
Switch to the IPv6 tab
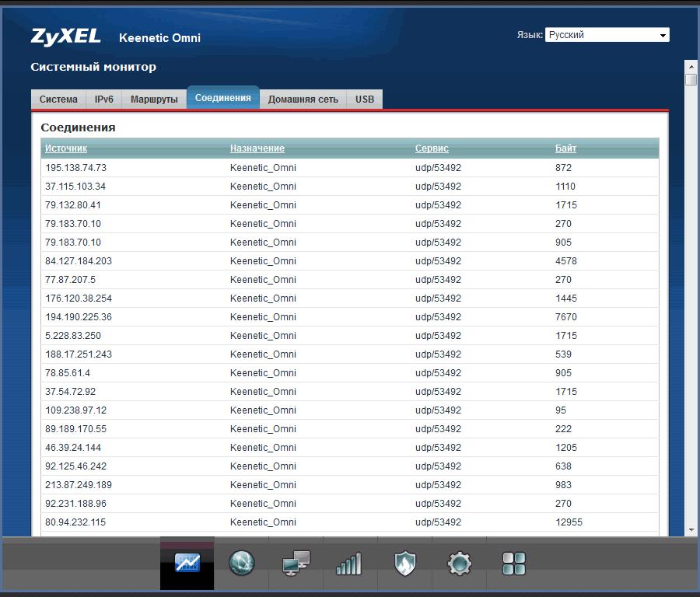coord(104,99)
